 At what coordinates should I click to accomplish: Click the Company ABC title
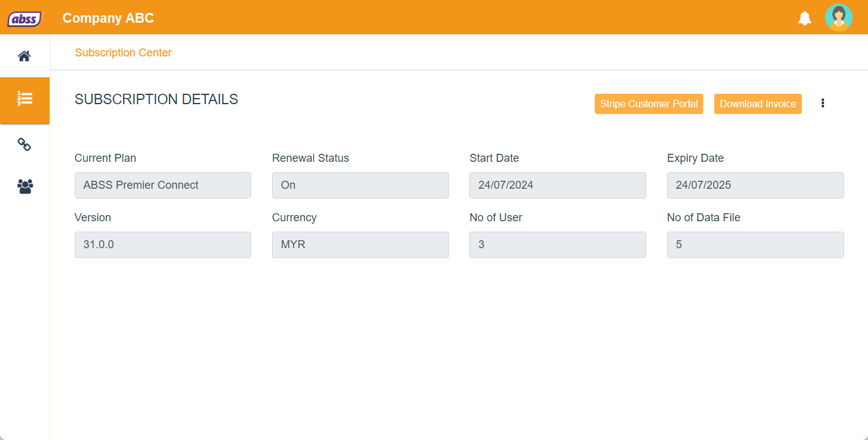click(108, 18)
